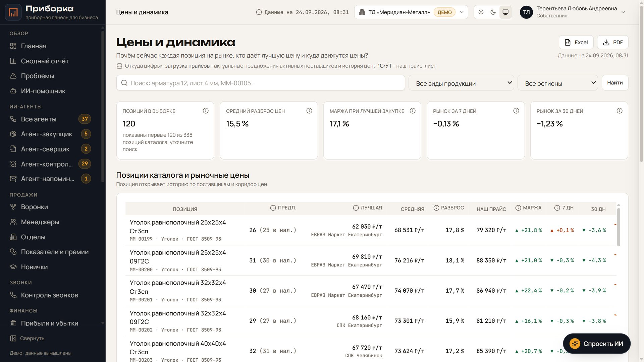Click the clock icon by data timestamp
Viewport: 644px width, 362px height.
pos(259,12)
